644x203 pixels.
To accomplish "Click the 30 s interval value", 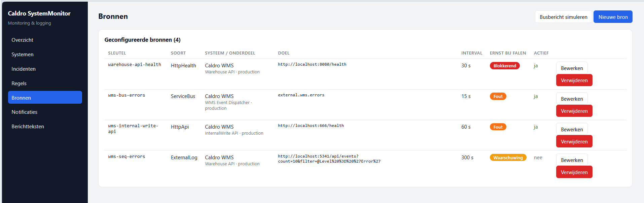I will [x=466, y=66].
